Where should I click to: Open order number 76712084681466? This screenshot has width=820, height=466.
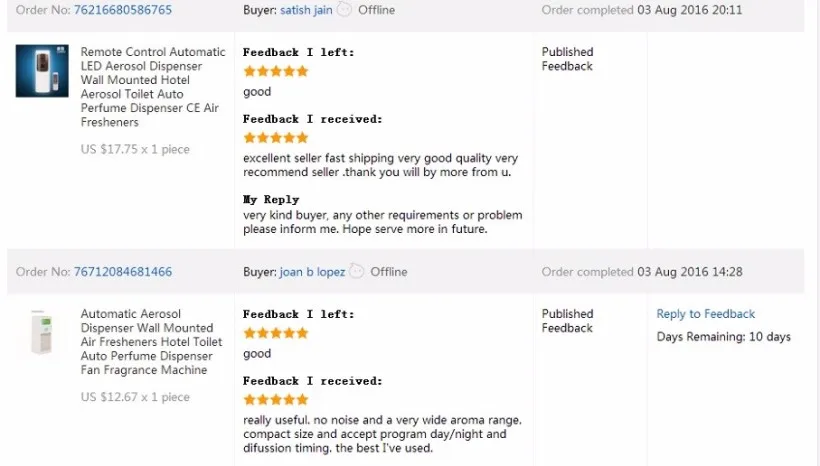coord(122,272)
